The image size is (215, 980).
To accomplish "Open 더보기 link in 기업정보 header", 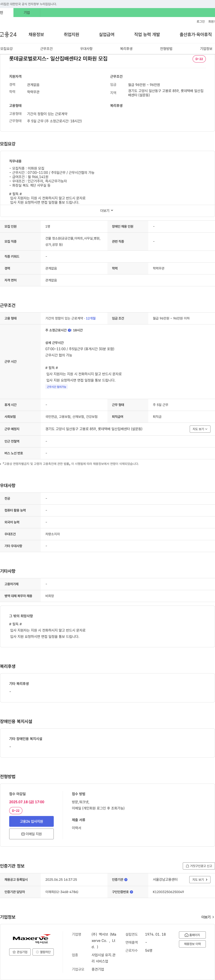I will 208,917.
